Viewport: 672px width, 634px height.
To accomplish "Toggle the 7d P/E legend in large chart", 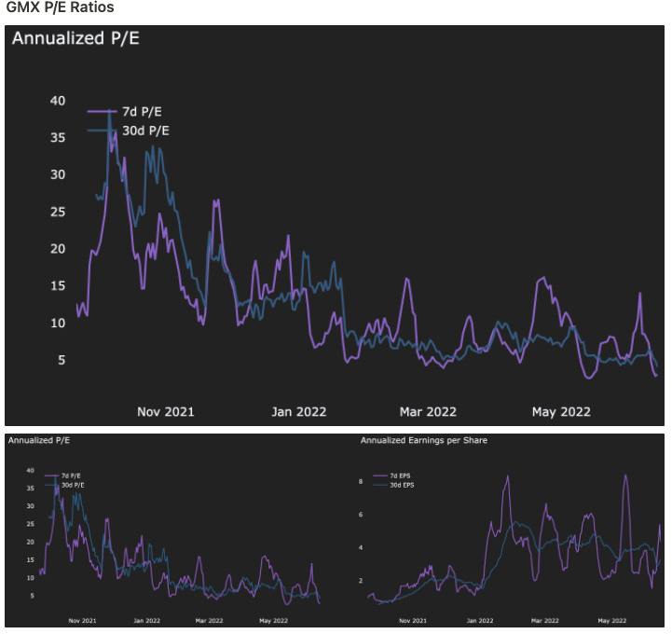I will click(x=125, y=112).
